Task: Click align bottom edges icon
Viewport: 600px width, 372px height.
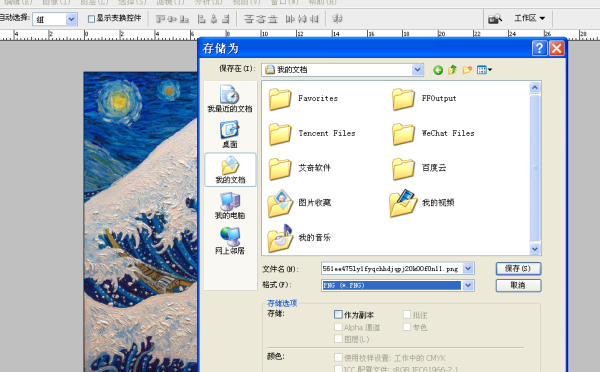Action: pos(184,19)
